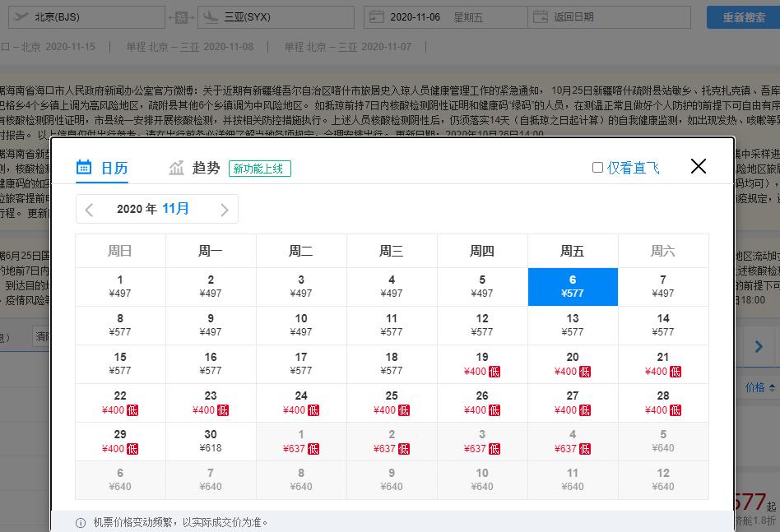The height and width of the screenshot is (532, 780).
Task: Click the blue right chevron on the sidebar
Action: point(759,346)
